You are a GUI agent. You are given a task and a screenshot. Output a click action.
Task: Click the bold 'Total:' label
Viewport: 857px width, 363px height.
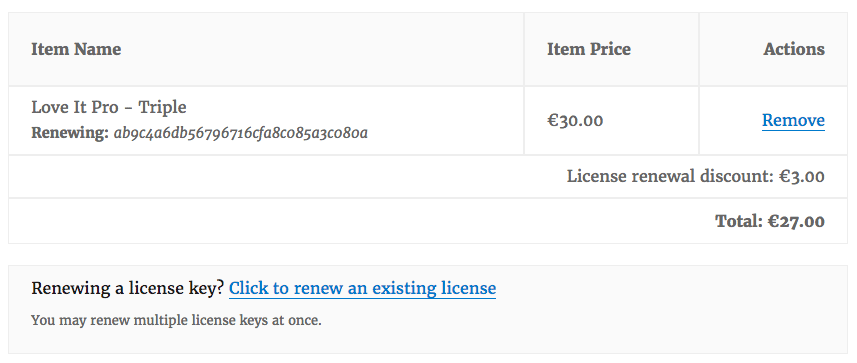click(739, 221)
